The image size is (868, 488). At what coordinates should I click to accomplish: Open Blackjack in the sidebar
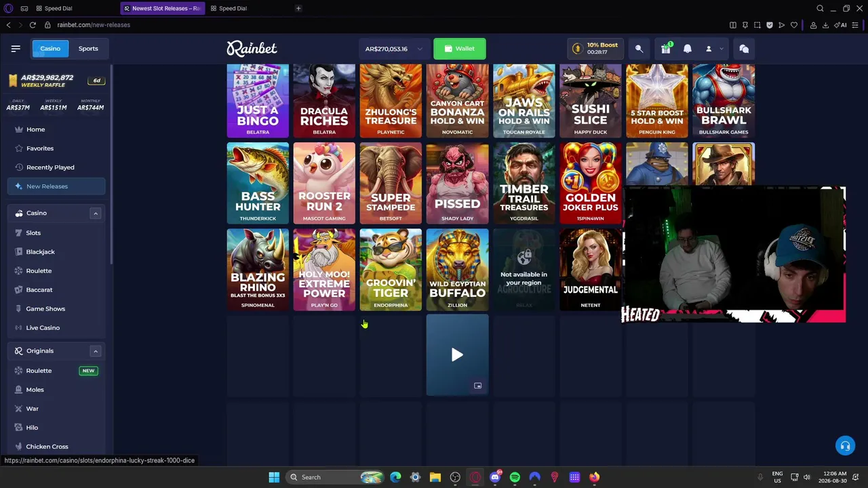click(56, 252)
